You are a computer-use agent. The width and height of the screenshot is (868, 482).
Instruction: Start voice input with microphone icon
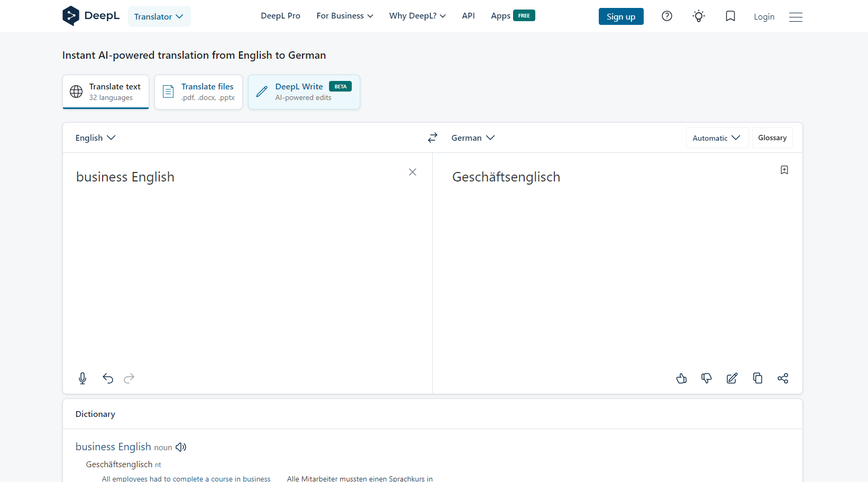[x=83, y=378]
